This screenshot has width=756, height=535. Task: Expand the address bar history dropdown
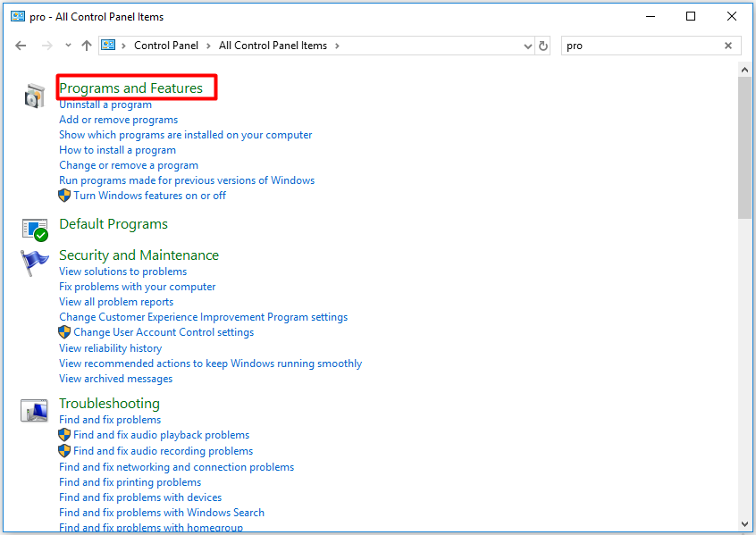coord(527,46)
